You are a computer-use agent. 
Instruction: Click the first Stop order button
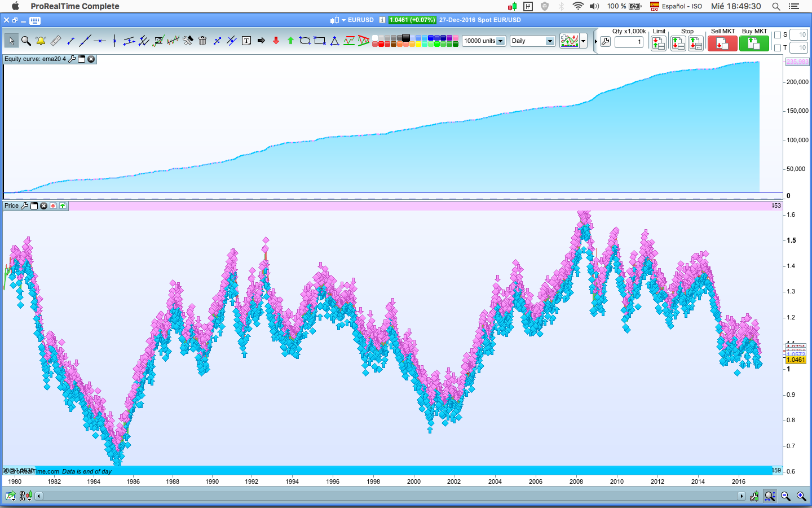tap(678, 43)
